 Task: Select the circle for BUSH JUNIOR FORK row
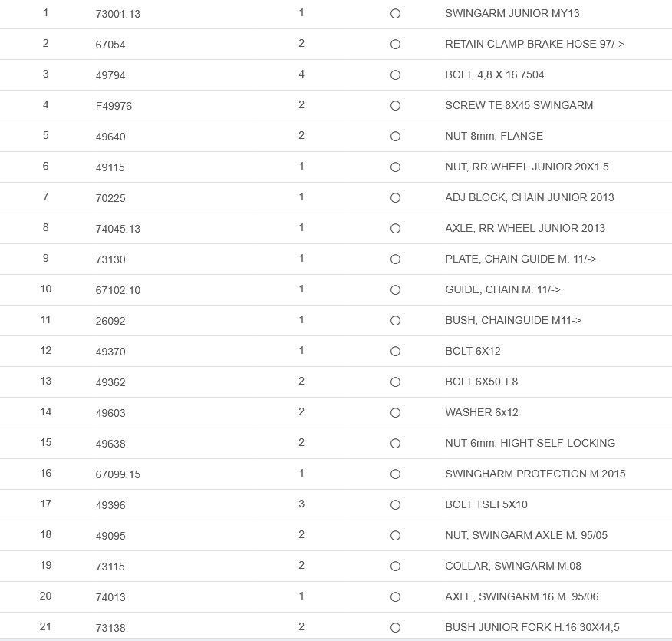pyautogui.click(x=395, y=628)
